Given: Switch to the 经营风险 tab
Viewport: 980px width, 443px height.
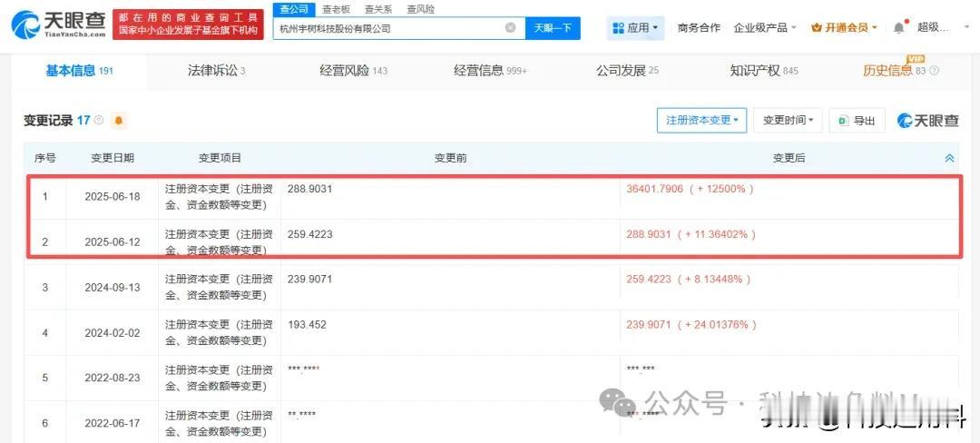Looking at the screenshot, I should pos(354,71).
